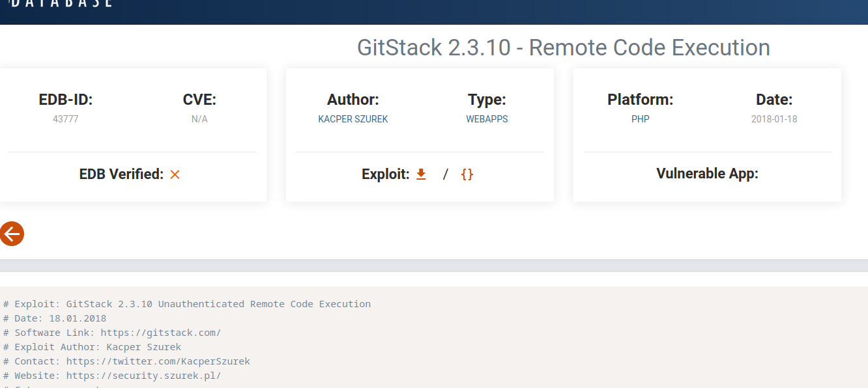
Task: Click the EDB Verified label
Action: pyautogui.click(x=121, y=174)
